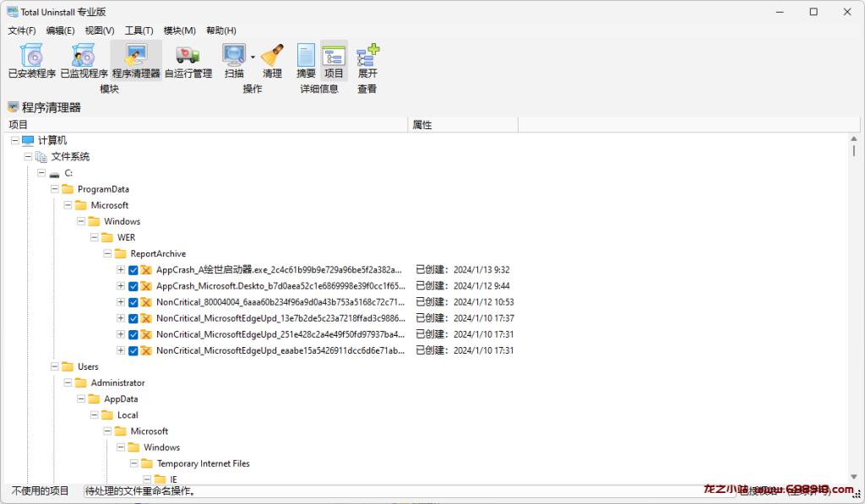Uncheck AppCrash_Microsoft.Deskto checkbox
865x504 pixels.
coord(133,286)
